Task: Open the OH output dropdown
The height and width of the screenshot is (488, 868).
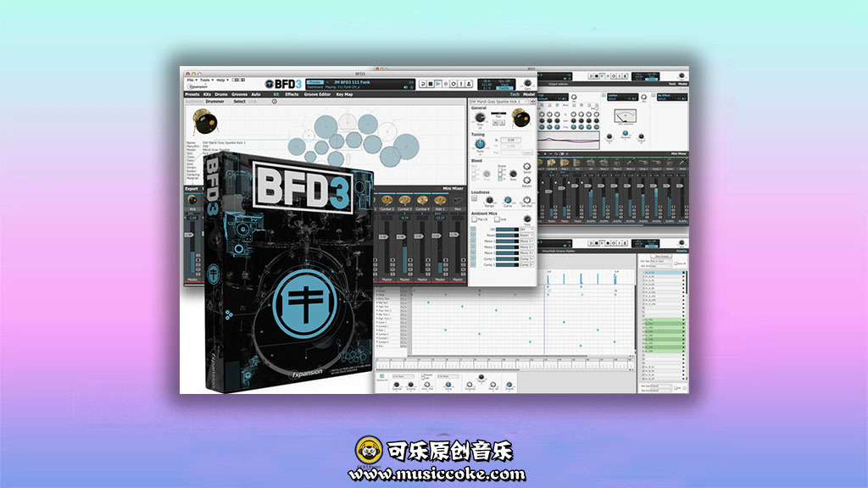Action: [526, 230]
